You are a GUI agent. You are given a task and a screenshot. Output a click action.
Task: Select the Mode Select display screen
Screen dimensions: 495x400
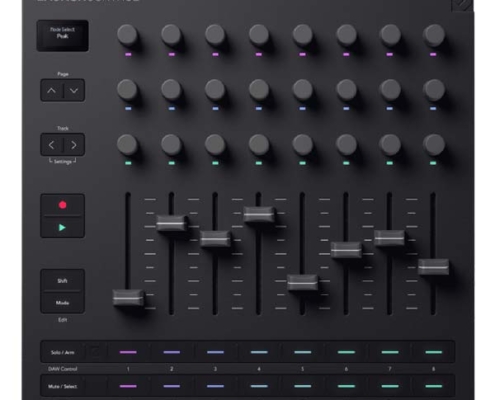point(62,36)
